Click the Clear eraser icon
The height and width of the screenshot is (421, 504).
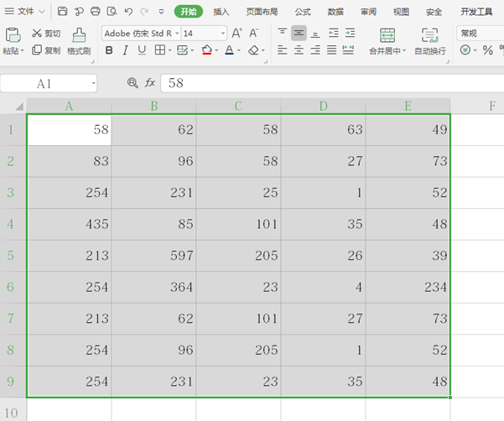tap(253, 50)
